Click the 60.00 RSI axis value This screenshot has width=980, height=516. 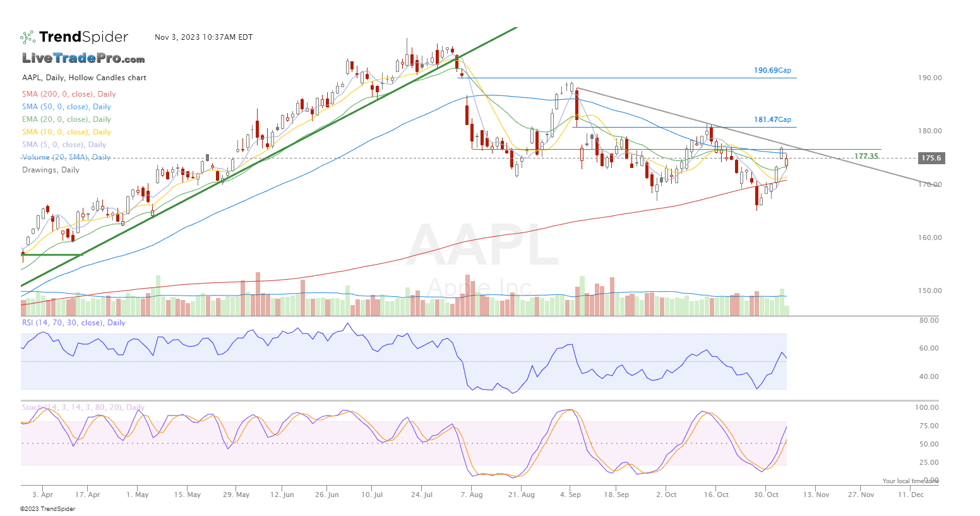929,348
